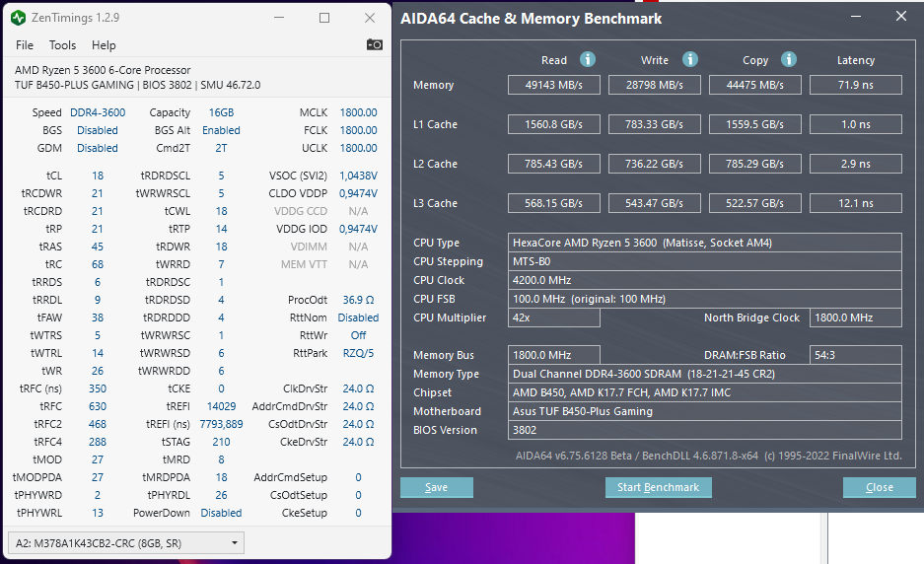Click the Start Benchmark button
This screenshot has height=564, width=924.
(x=658, y=487)
